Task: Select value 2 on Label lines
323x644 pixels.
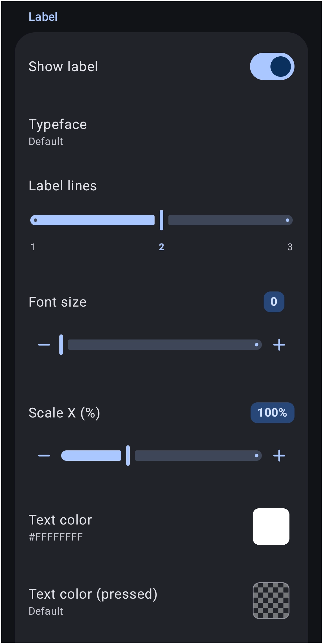Action: click(x=161, y=247)
